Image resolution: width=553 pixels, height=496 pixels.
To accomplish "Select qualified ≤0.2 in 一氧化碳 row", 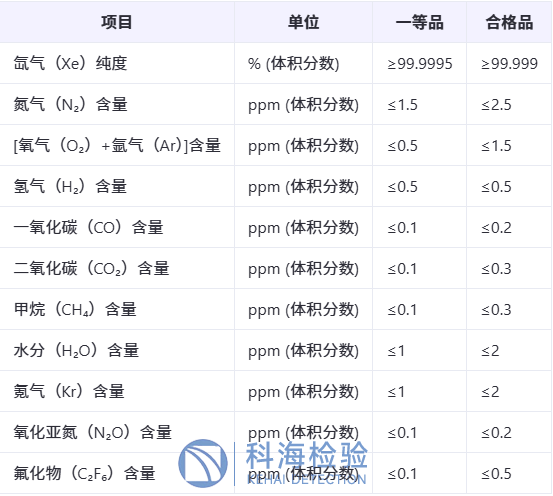I will pyautogui.click(x=496, y=228).
